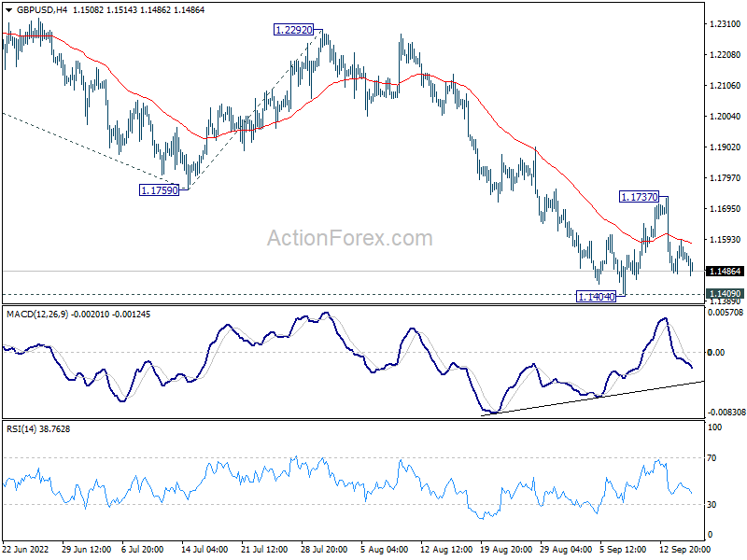747x560 pixels.
Task: Click the RSI(14) 38.7628 indicator label
Action: point(38,429)
